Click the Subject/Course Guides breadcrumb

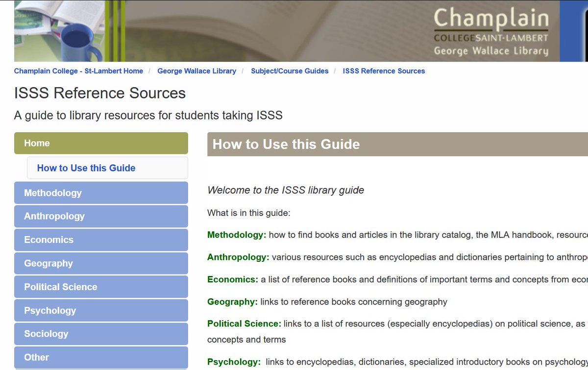pos(289,70)
